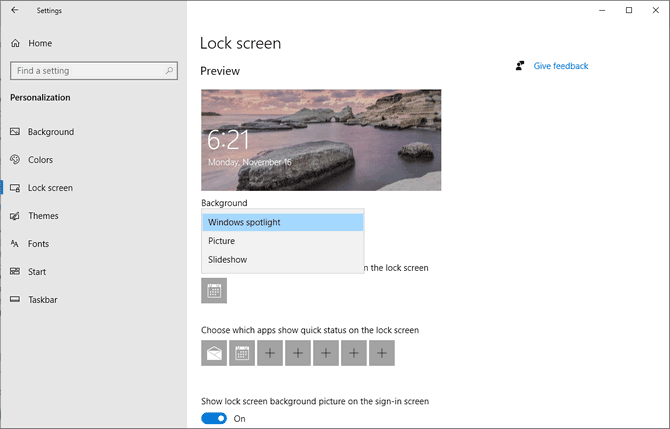Click the Calendar detailed status app icon

[214, 291]
